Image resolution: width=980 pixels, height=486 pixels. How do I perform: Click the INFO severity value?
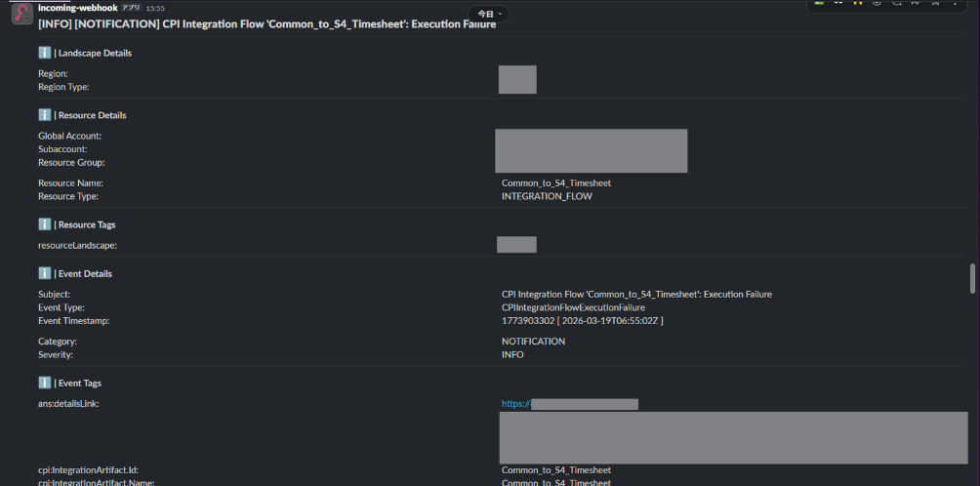click(512, 355)
